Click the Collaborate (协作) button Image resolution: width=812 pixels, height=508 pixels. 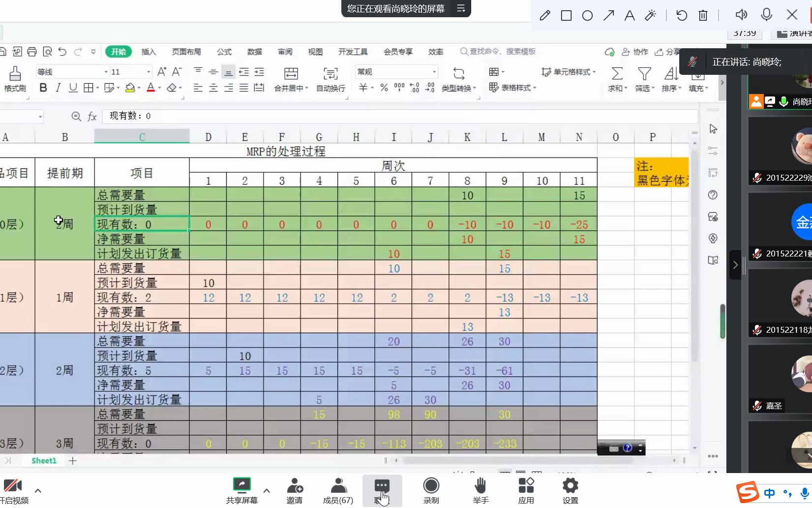635,52
